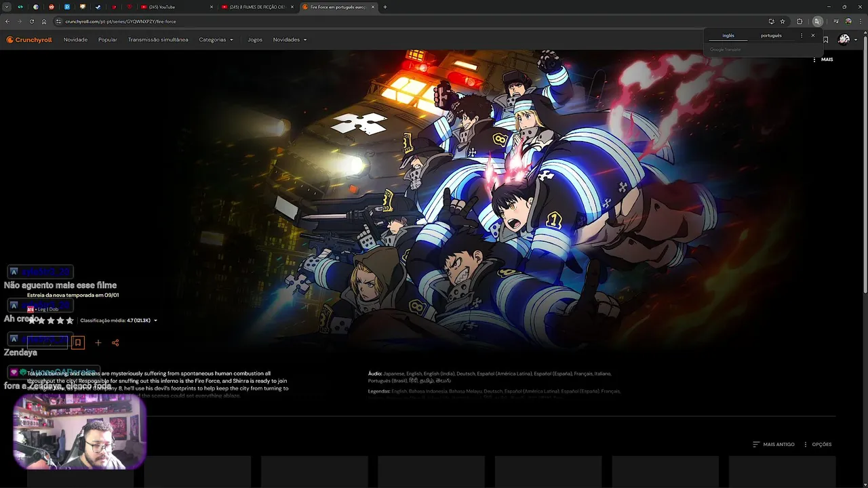Expand the Categorias dropdown
Viewport: 868px width, 488px height.
[216, 40]
